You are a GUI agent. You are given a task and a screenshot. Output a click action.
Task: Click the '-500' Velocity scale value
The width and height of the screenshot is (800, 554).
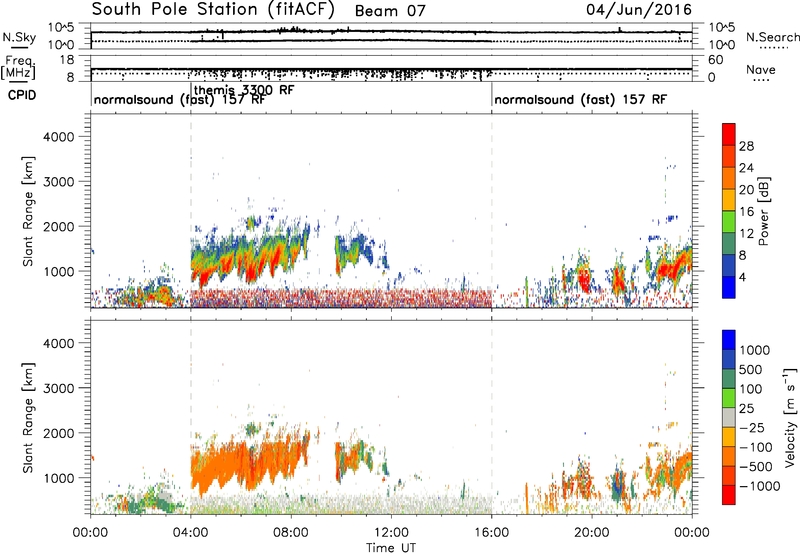point(756,466)
